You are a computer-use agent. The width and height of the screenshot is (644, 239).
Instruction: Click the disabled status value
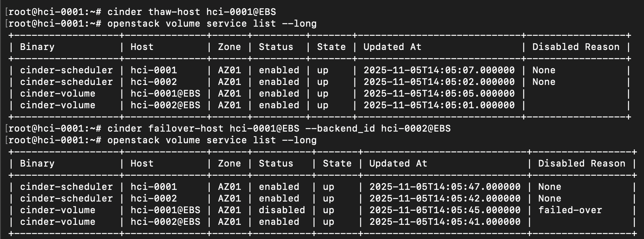pyautogui.click(x=282, y=210)
